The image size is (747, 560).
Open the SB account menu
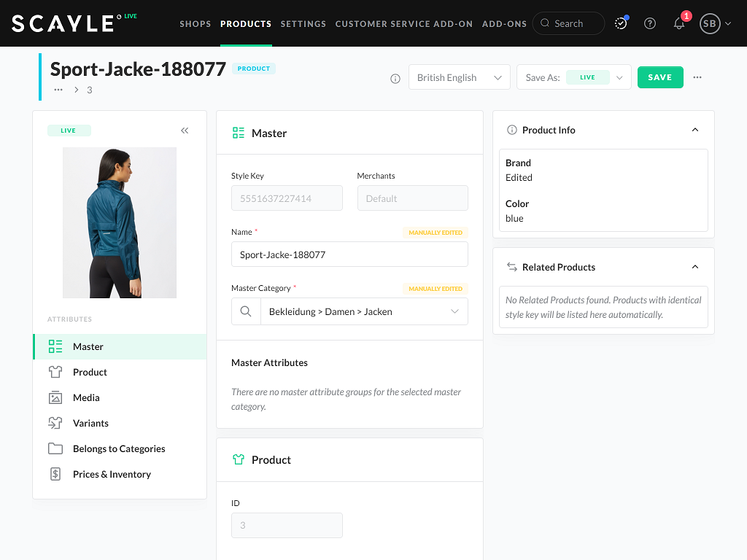(714, 23)
